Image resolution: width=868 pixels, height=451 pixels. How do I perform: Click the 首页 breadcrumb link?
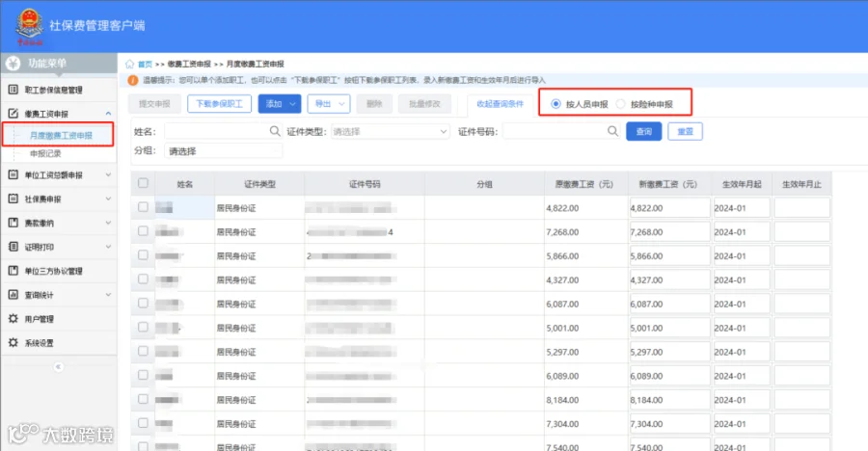pyautogui.click(x=145, y=65)
